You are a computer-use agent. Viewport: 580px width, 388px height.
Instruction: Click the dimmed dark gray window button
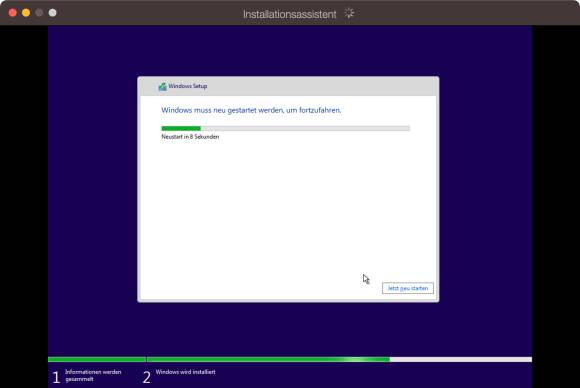point(39,13)
